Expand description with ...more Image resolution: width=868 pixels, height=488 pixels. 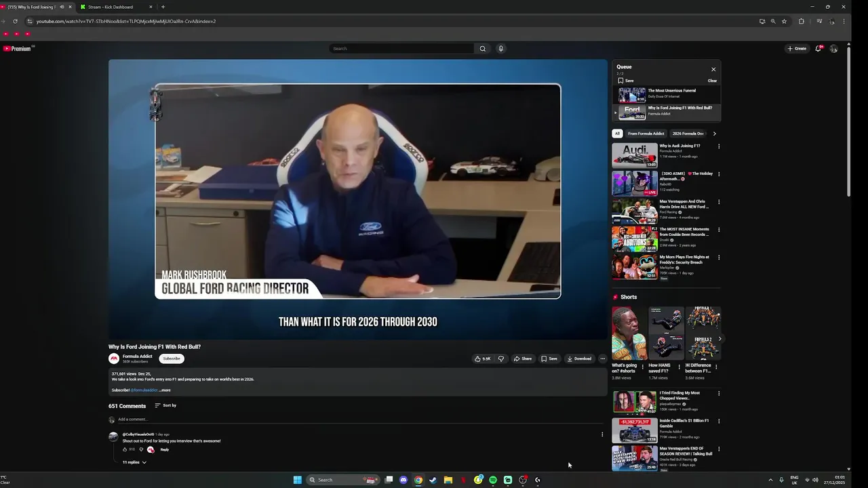tap(165, 390)
